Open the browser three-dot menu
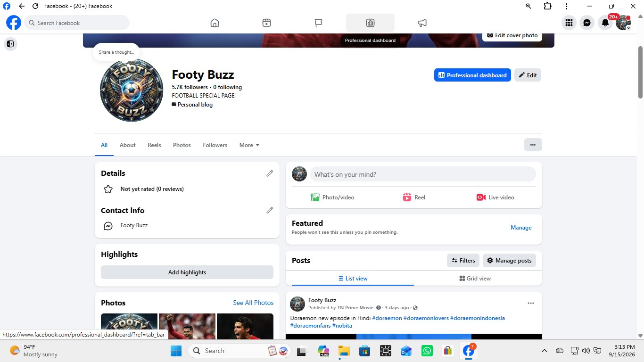 click(566, 6)
